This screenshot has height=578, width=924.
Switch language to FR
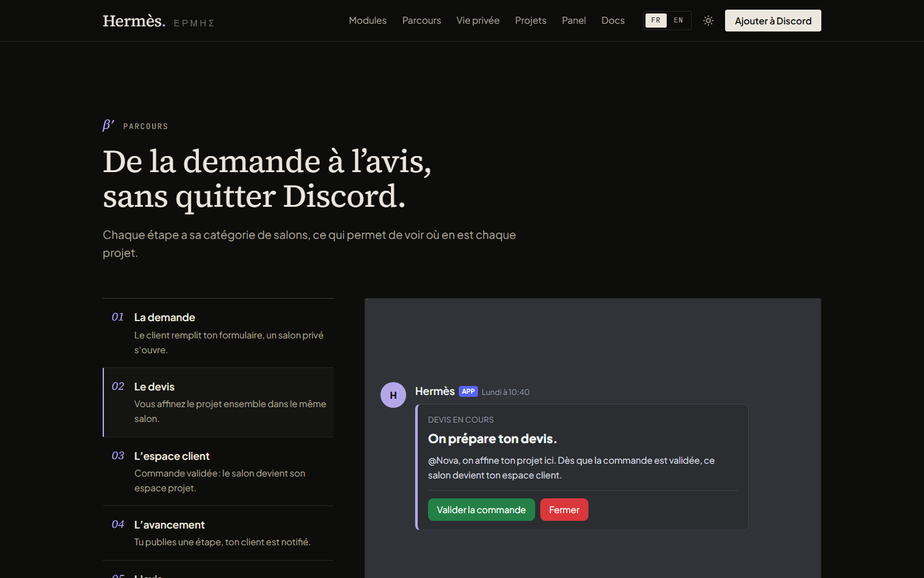pyautogui.click(x=656, y=21)
